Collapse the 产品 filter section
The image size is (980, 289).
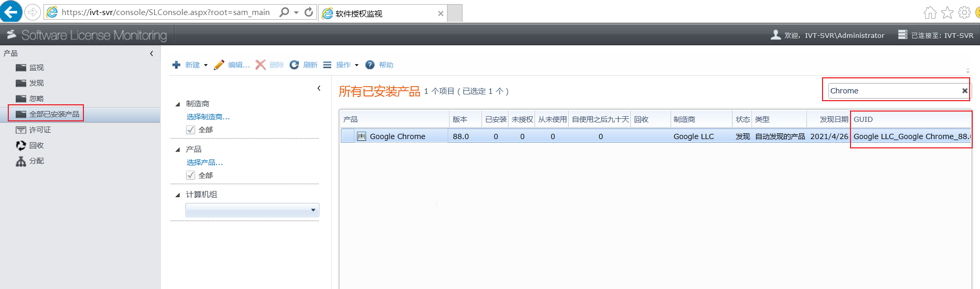click(178, 150)
